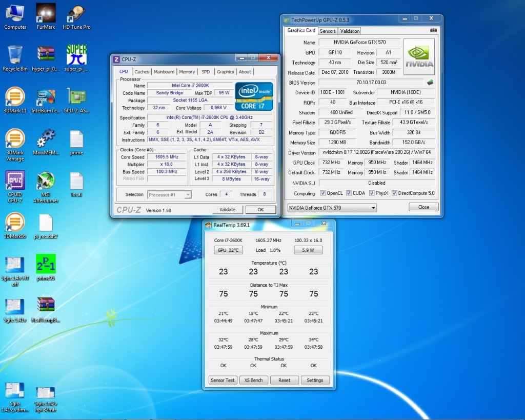525x420 pixels.
Task: Toggle the OpenCL checkbox in GPU-Z
Action: (x=323, y=193)
